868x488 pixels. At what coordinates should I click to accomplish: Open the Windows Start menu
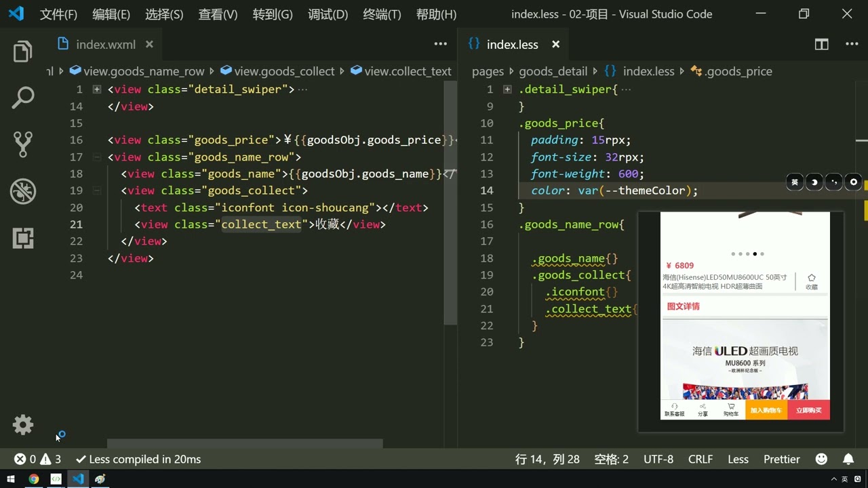point(11,479)
